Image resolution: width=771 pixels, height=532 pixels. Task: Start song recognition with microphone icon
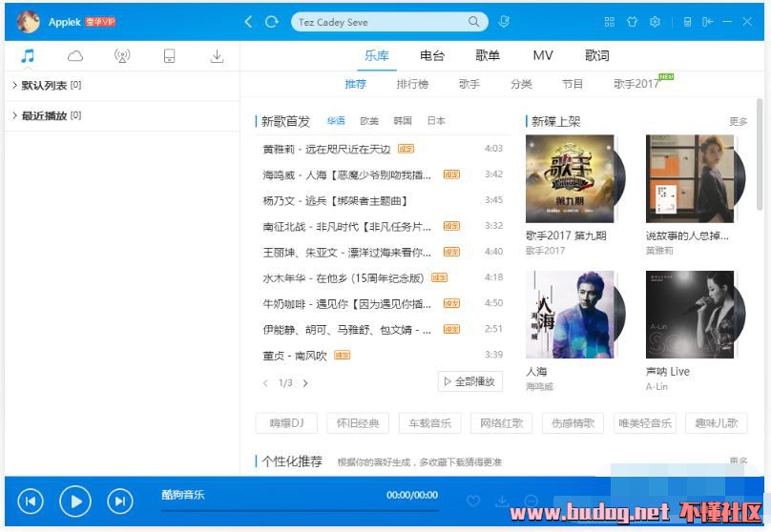tap(504, 22)
